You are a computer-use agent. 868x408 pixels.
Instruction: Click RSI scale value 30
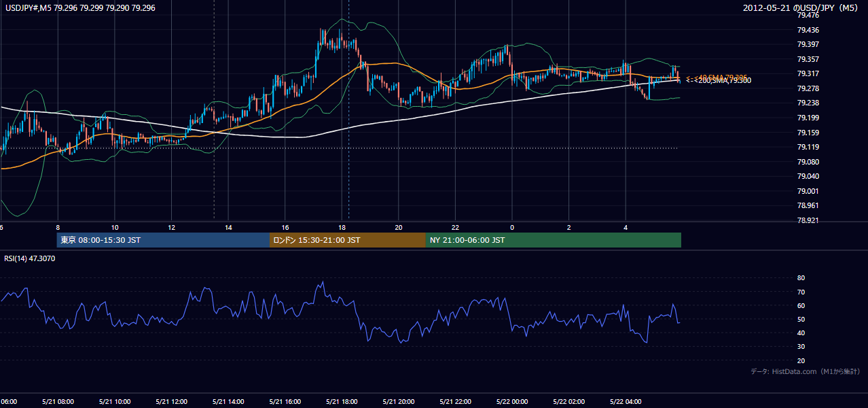click(x=801, y=347)
